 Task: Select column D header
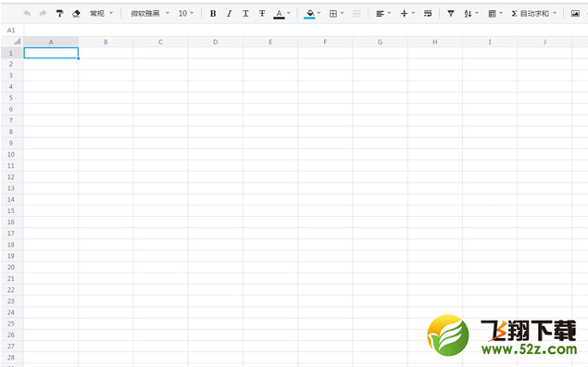(x=215, y=42)
